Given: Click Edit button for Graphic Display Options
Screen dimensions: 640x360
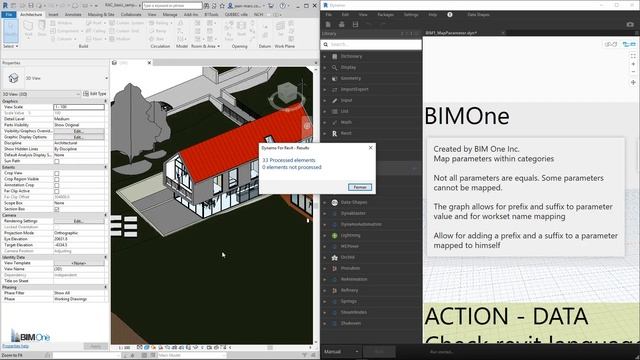Looking at the screenshot, I should point(79,137).
